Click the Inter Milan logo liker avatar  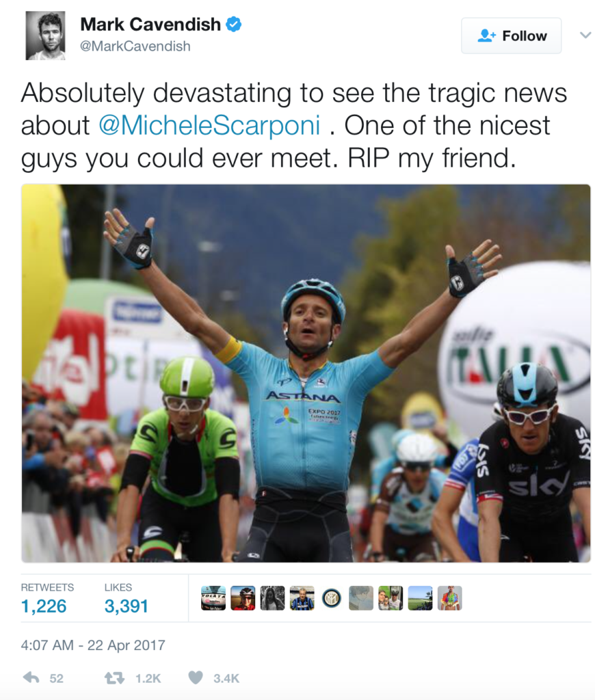pos(332,597)
